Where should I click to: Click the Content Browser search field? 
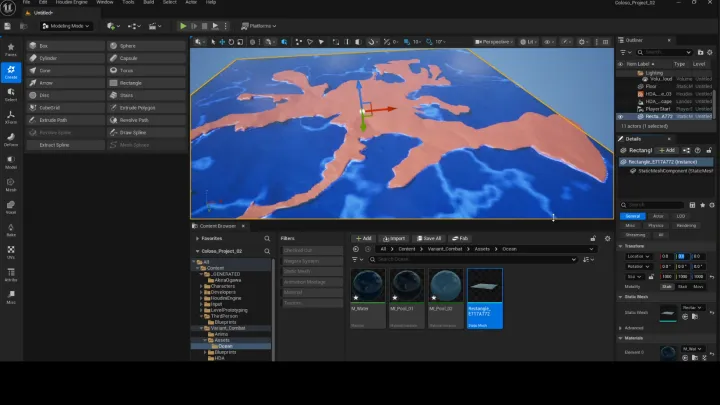473,260
